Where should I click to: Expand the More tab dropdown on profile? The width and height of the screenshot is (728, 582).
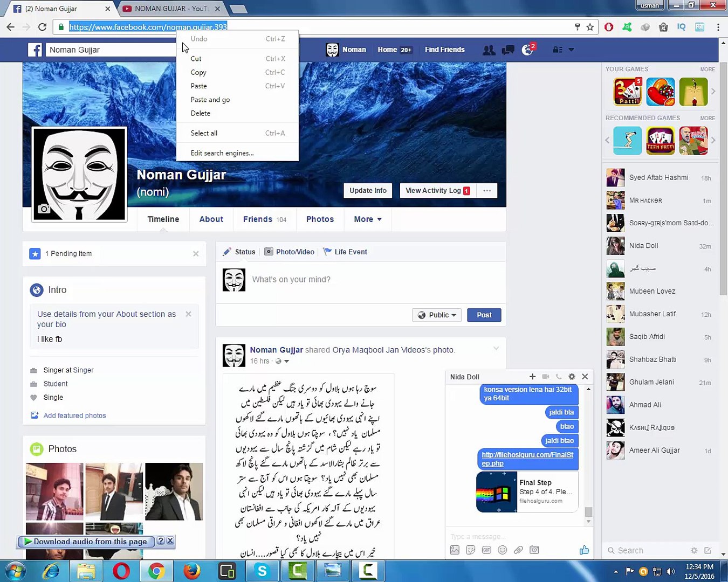(368, 219)
